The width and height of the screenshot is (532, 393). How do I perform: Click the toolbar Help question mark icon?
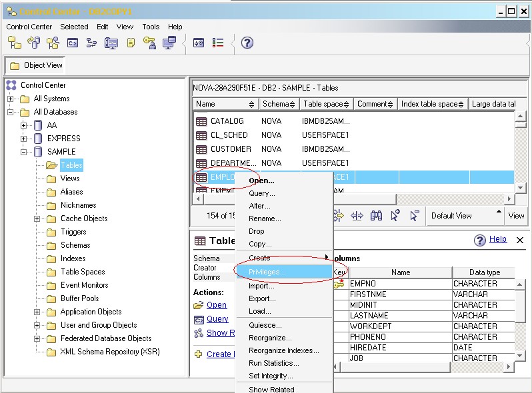(247, 43)
